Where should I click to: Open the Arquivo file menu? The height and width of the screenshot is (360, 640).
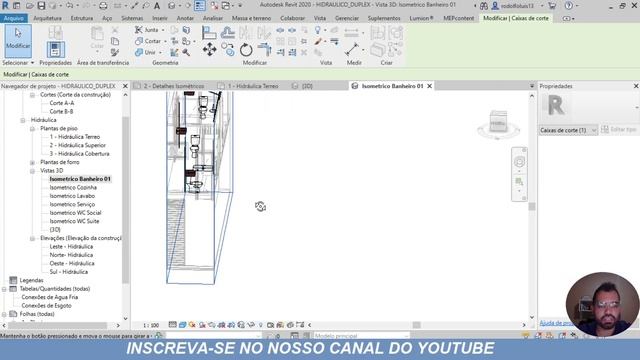(x=13, y=18)
